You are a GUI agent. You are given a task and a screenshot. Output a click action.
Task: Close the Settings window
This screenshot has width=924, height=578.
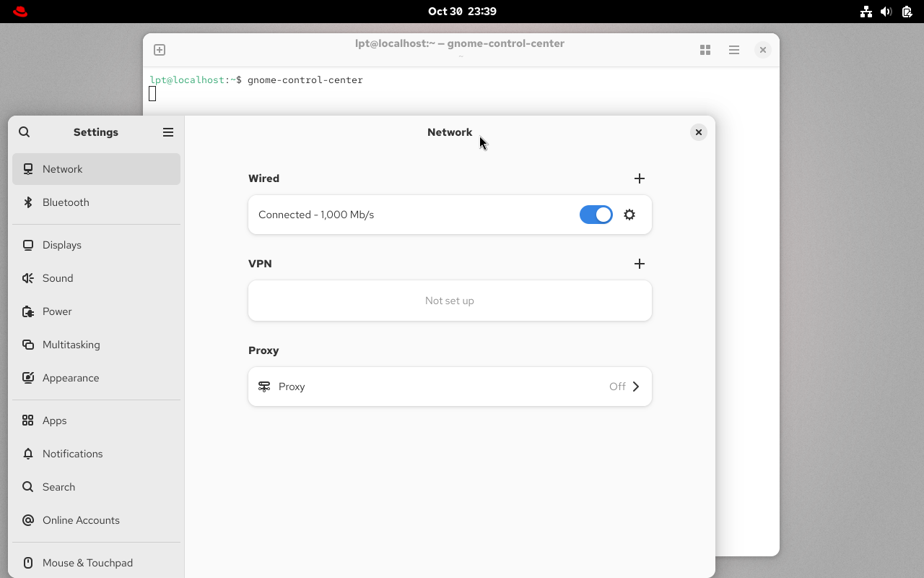click(x=698, y=132)
